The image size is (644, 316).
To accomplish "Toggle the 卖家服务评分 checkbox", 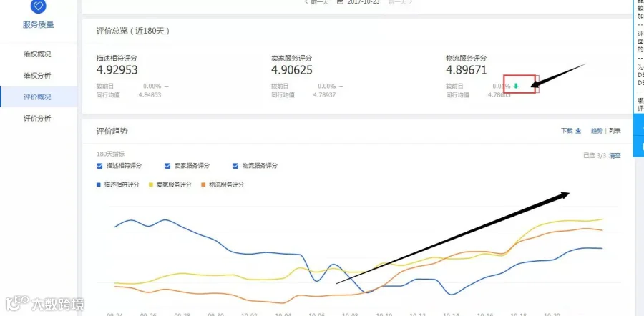I will pyautogui.click(x=167, y=166).
